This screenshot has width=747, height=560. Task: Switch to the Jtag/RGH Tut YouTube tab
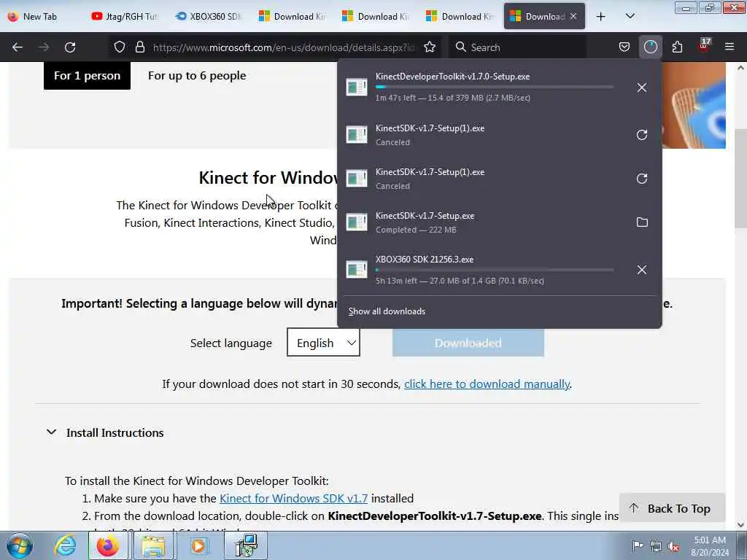(x=125, y=16)
